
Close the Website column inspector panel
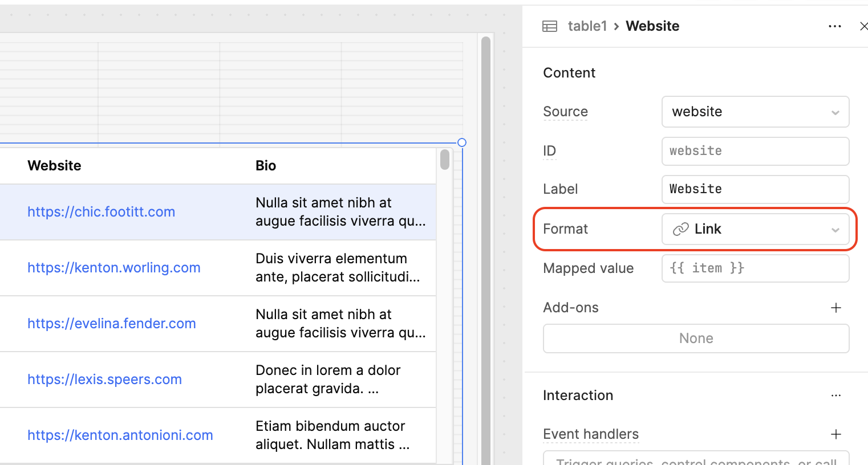click(x=863, y=26)
